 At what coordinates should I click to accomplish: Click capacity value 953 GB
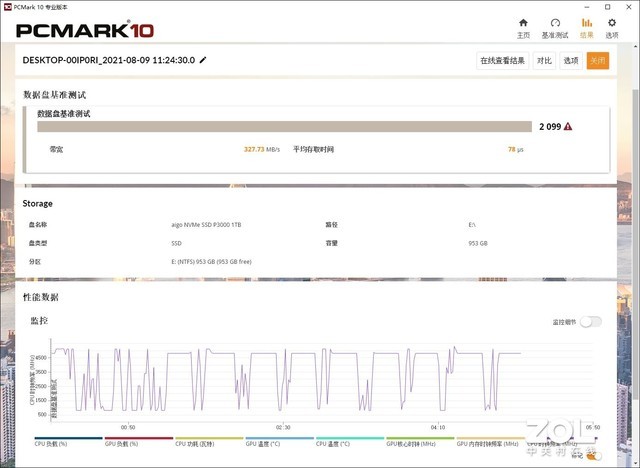tap(478, 243)
